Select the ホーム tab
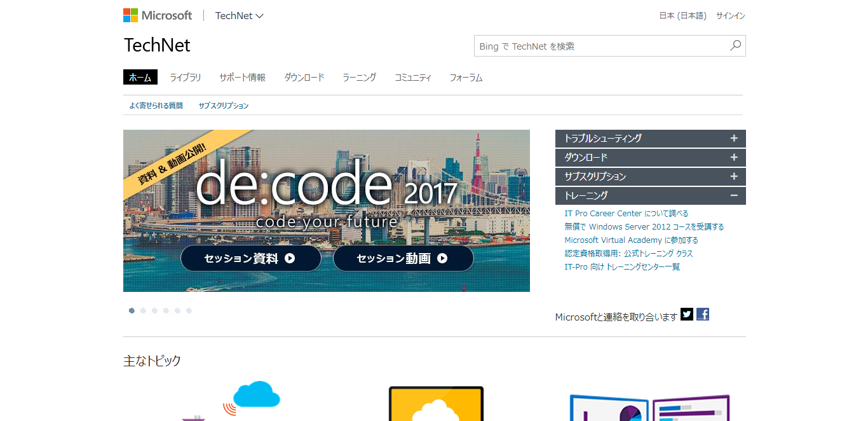 pyautogui.click(x=140, y=78)
